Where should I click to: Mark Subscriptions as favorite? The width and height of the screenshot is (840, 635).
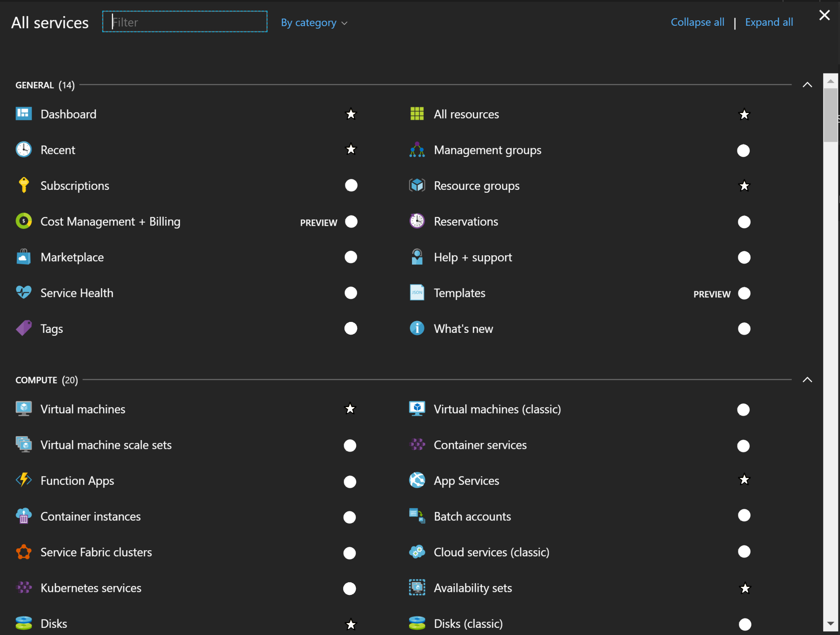pos(351,185)
